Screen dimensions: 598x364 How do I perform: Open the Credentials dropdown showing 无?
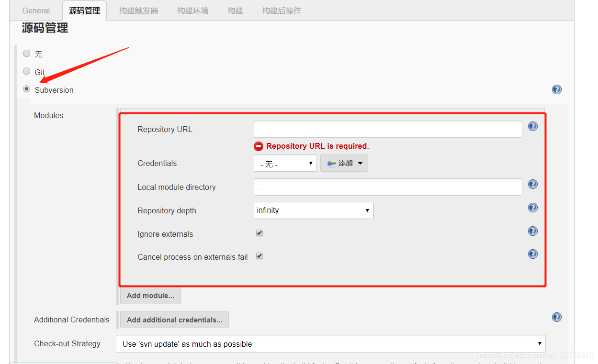tap(285, 163)
